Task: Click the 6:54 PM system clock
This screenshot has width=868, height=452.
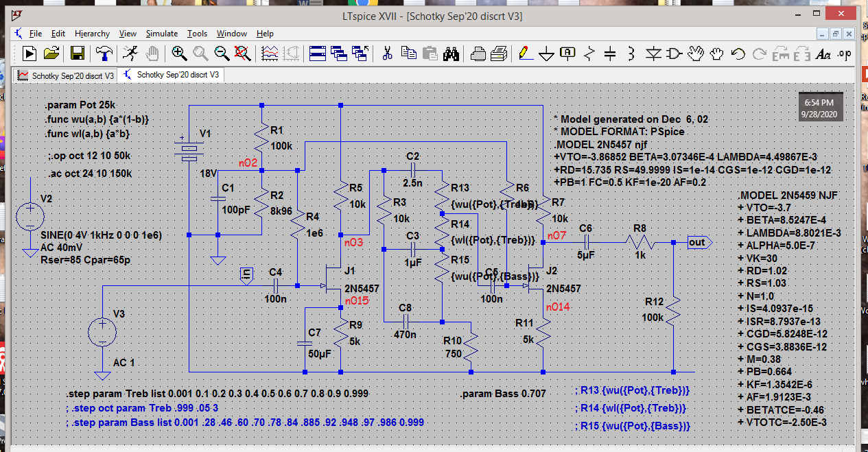Action: (819, 102)
